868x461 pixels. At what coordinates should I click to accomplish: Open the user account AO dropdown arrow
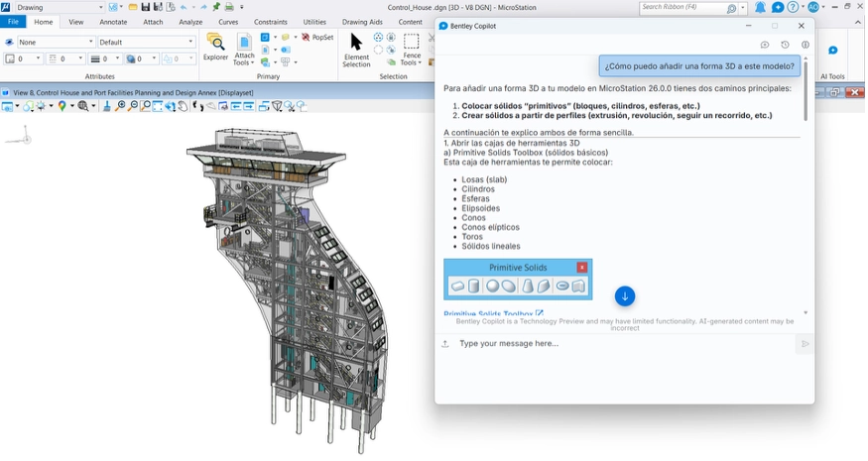[823, 7]
